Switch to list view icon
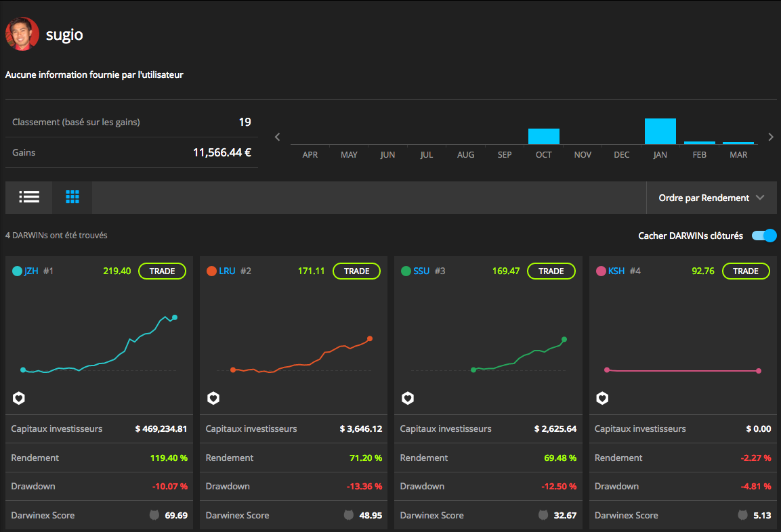This screenshot has width=781, height=532. (x=29, y=197)
